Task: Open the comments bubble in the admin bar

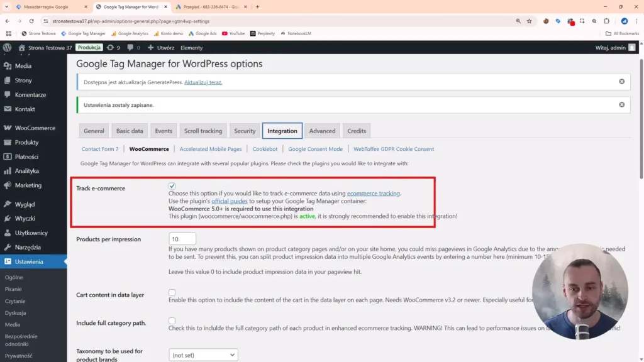Action: [x=133, y=48]
